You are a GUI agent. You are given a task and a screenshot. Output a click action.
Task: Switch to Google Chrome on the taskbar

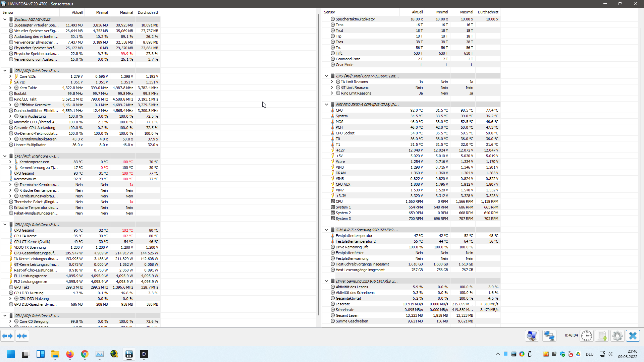pyautogui.click(x=85, y=354)
